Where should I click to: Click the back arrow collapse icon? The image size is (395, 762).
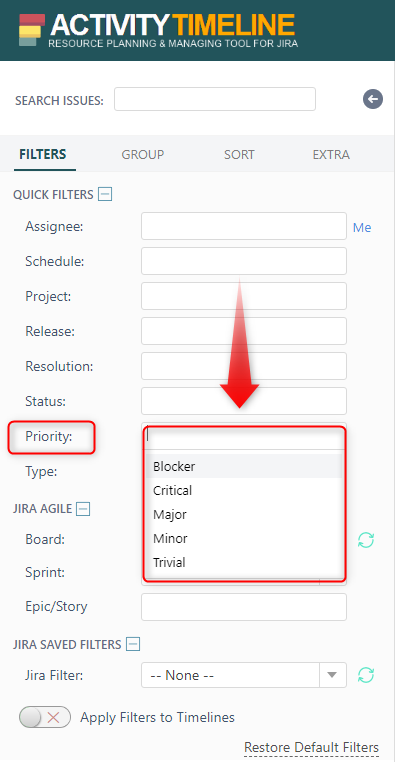point(373,100)
